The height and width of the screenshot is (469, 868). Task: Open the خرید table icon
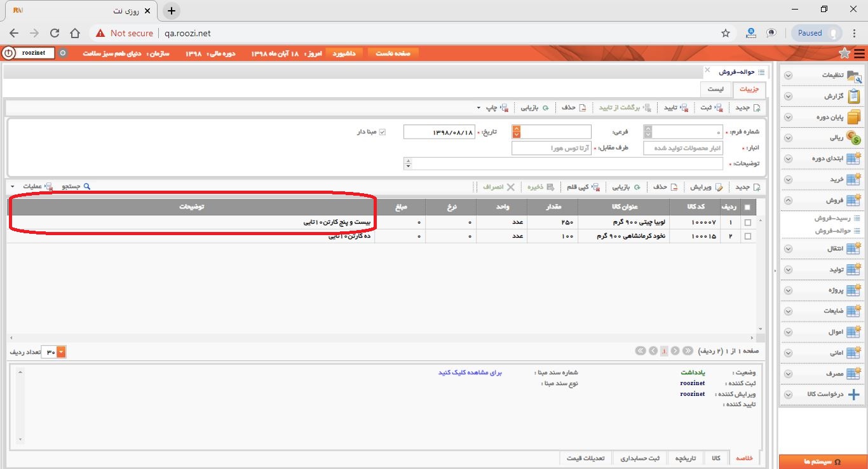pyautogui.click(x=853, y=180)
